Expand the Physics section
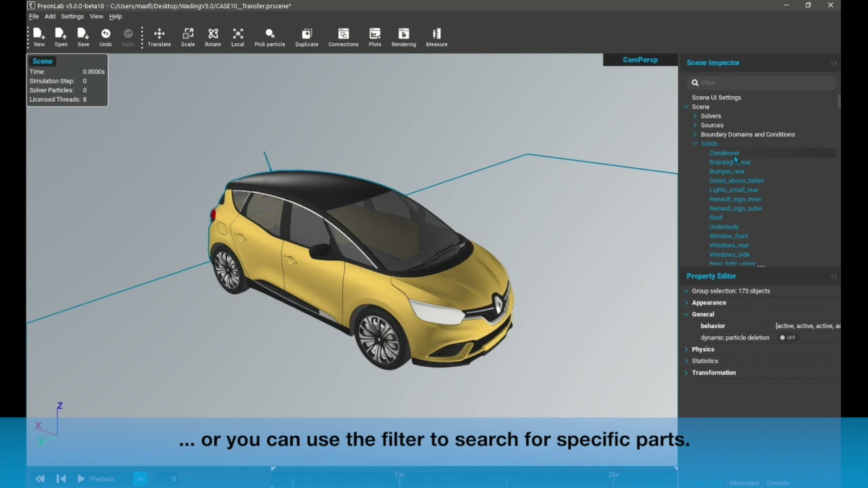This screenshot has height=488, width=868. point(686,350)
